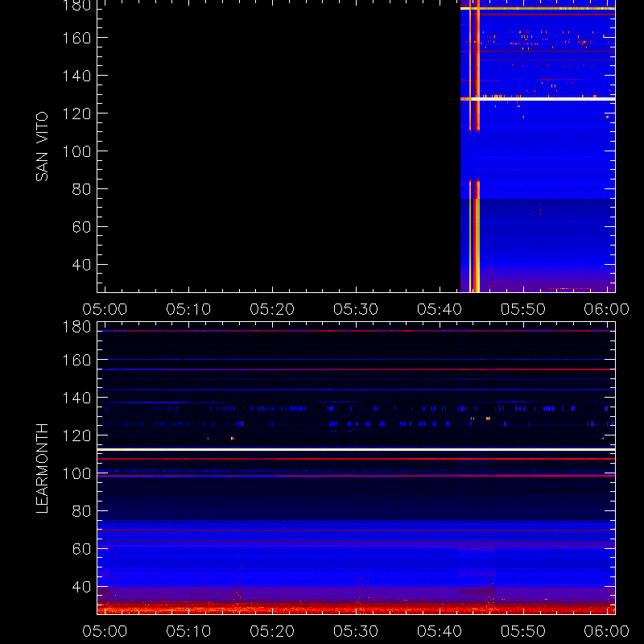Click 05:20 time label under LEARMONTH plot
This screenshot has width=644, height=644.
coord(272,631)
